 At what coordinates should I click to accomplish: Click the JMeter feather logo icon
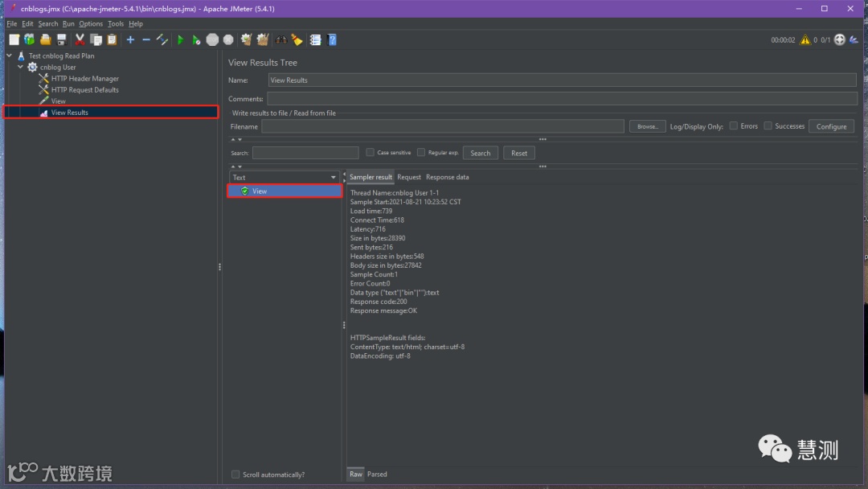(854, 40)
